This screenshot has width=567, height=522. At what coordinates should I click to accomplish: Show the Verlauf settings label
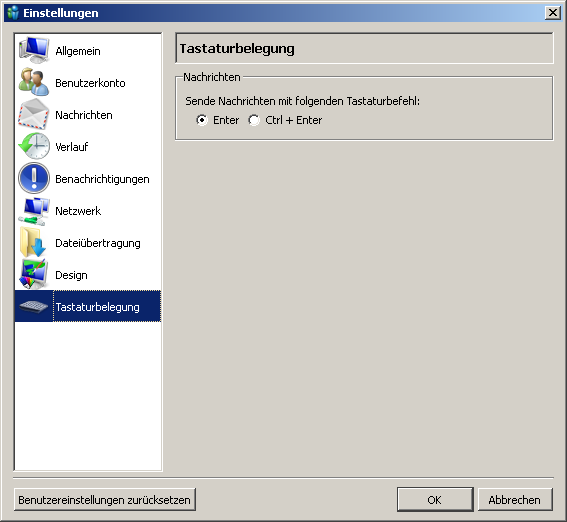pos(72,147)
